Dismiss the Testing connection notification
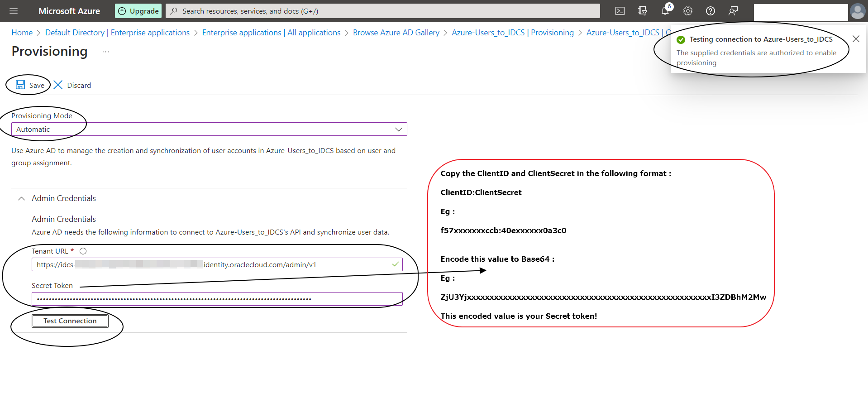Image resolution: width=868 pixels, height=403 pixels. point(856,39)
